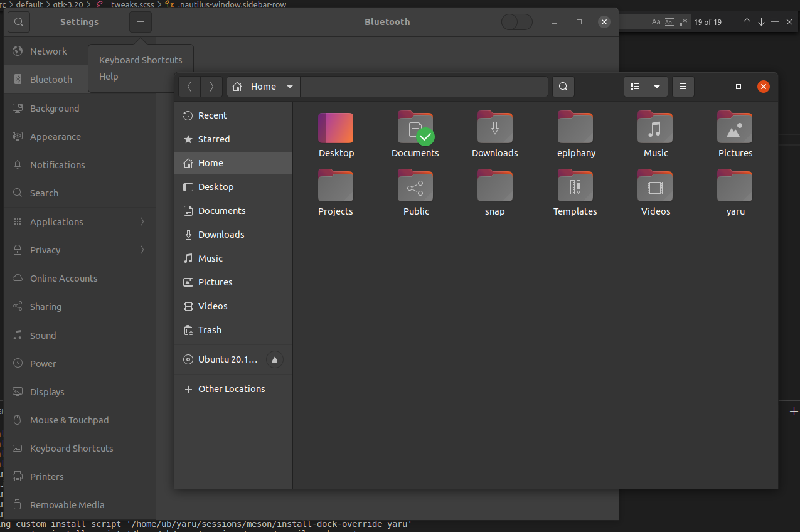Screen dimensions: 800x532
Task: Click next match arrow in editor find bar
Action: 761,22
